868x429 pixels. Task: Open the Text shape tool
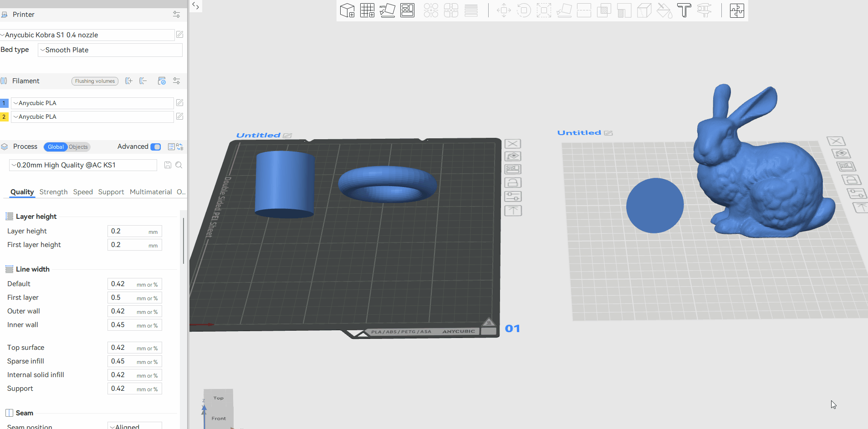tap(684, 10)
